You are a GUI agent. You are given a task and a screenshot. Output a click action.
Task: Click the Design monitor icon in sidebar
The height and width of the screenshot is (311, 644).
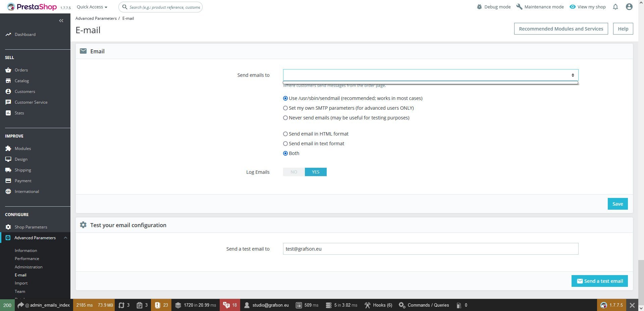click(x=8, y=159)
